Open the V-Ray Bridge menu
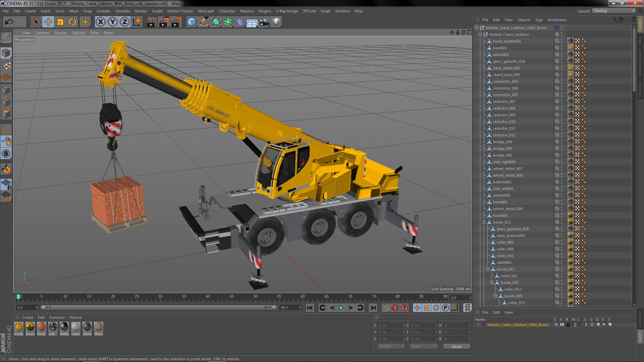Image resolution: width=644 pixels, height=362 pixels. [287, 11]
